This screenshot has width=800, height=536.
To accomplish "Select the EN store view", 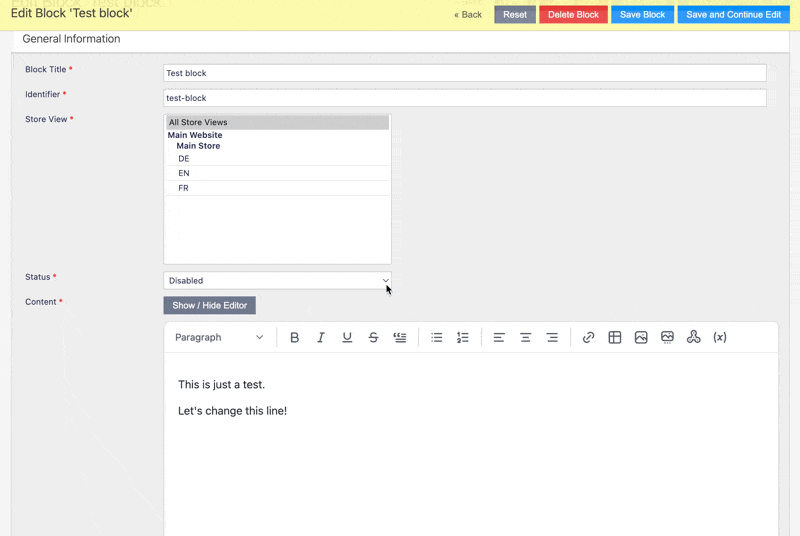I will pyautogui.click(x=280, y=173).
